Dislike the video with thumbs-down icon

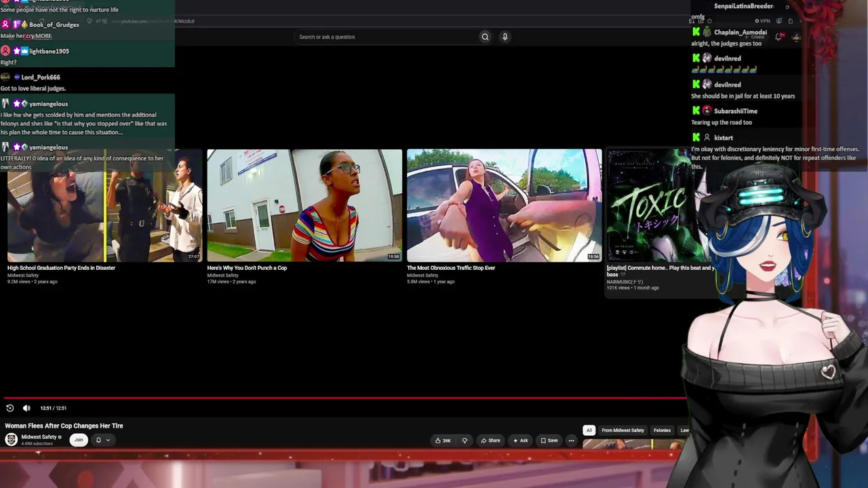pyautogui.click(x=465, y=441)
